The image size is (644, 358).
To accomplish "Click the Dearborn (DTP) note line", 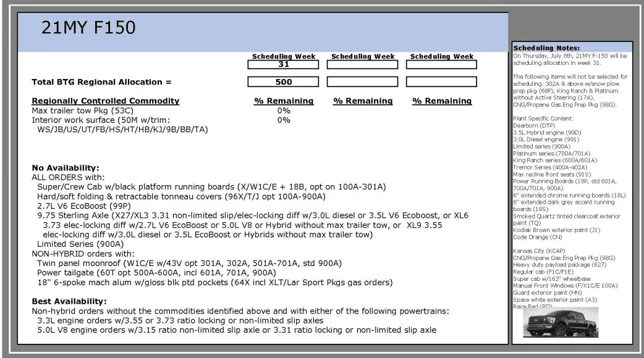I will coord(534,125).
